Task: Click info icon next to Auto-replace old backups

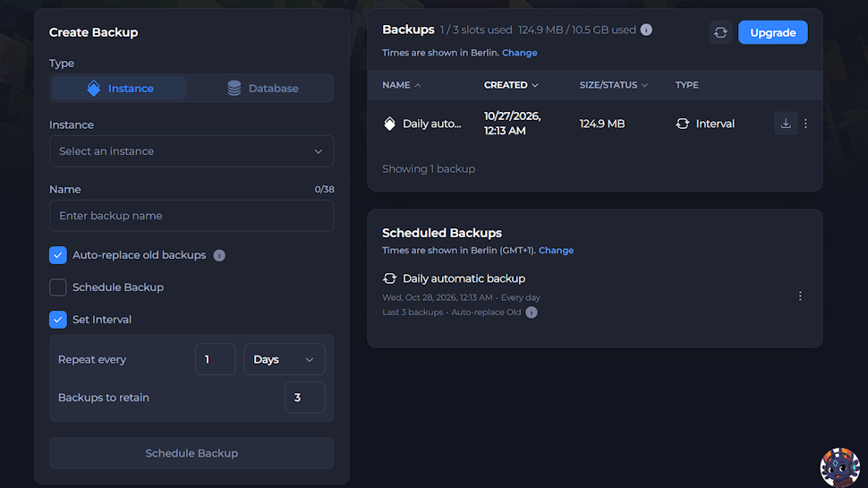Action: 219,255
